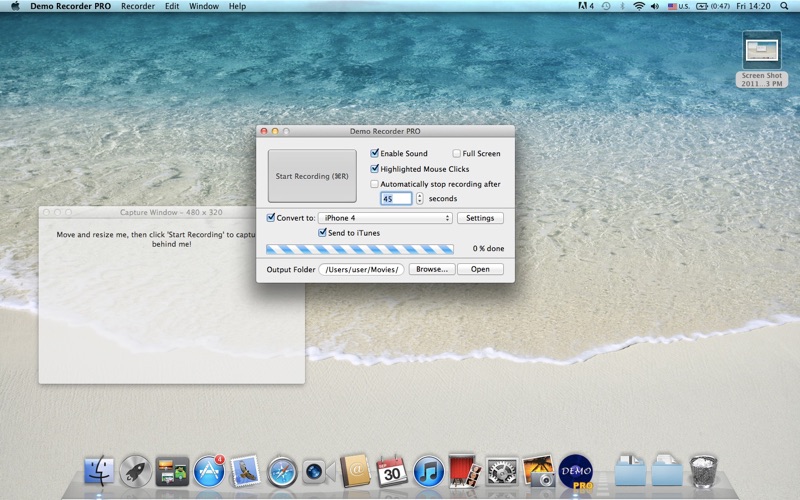800x500 pixels.
Task: Open Address Book in the Dock
Action: pos(355,471)
